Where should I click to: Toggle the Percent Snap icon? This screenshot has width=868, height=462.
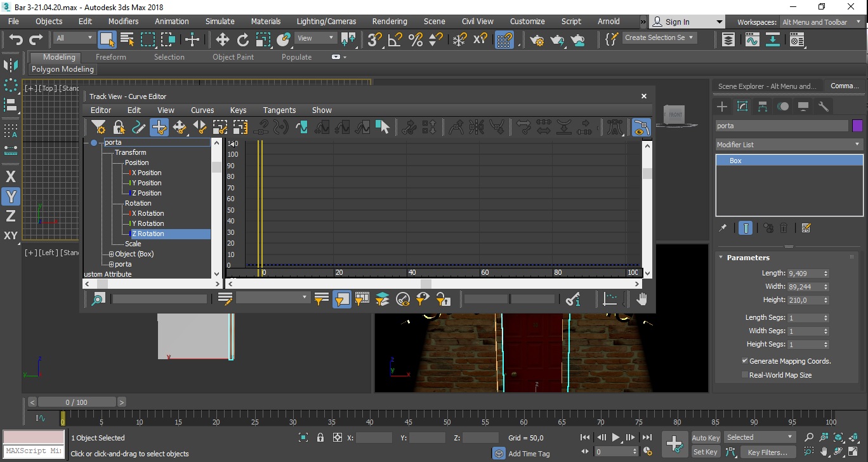[416, 40]
